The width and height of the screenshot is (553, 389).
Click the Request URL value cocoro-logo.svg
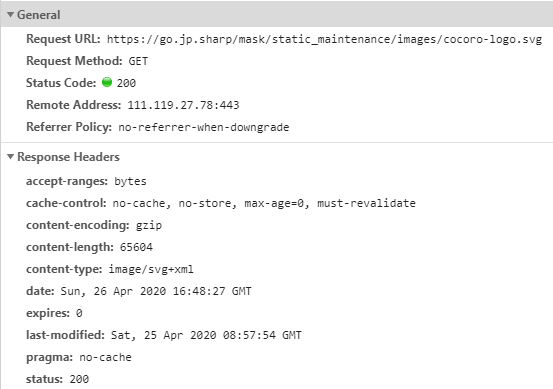[324, 39]
